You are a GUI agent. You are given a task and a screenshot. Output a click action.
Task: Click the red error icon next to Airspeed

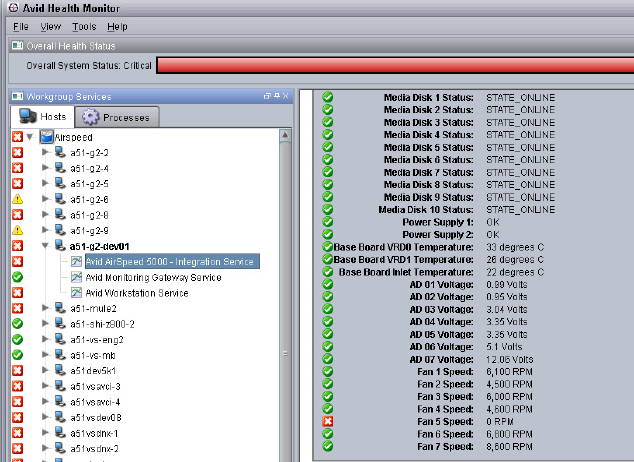tap(17, 137)
